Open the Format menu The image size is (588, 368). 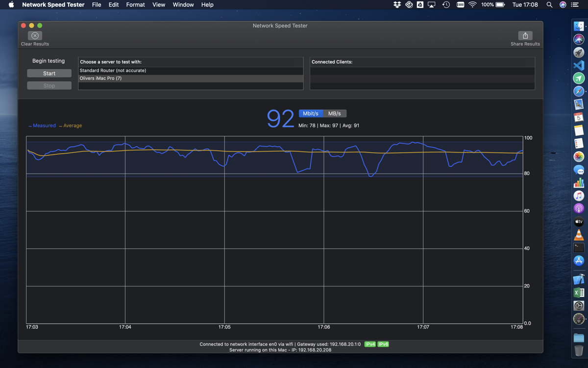coord(135,5)
